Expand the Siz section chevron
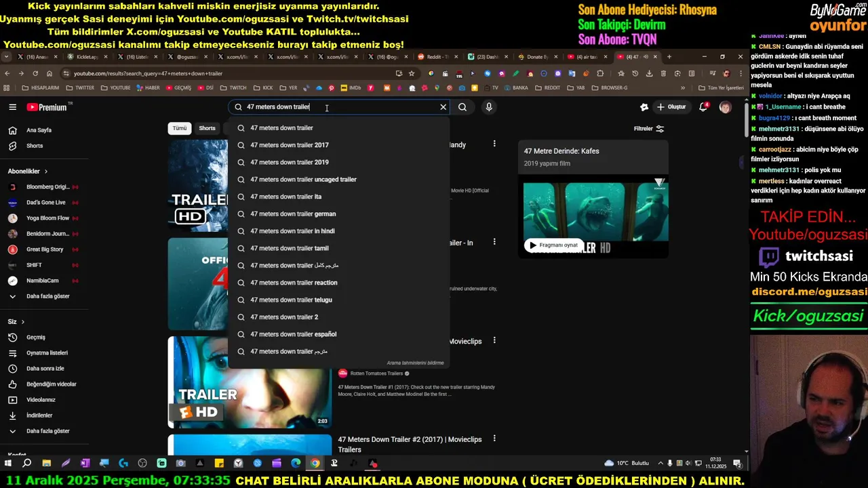Image resolution: width=868 pixels, height=488 pixels. [x=22, y=322]
